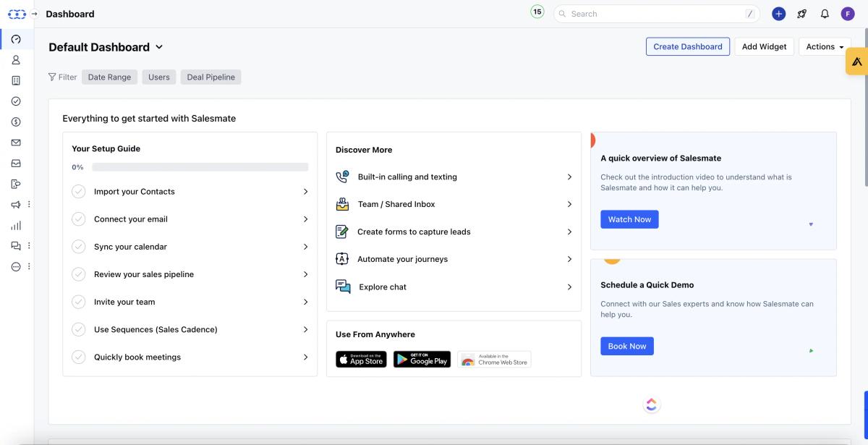Image resolution: width=868 pixels, height=445 pixels.
Task: Open Deals via the dollar sign icon
Action: pos(16,122)
